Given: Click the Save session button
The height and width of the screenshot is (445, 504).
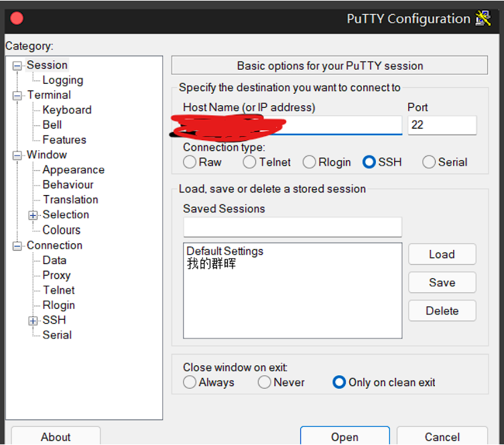Looking at the screenshot, I should coord(442,282).
